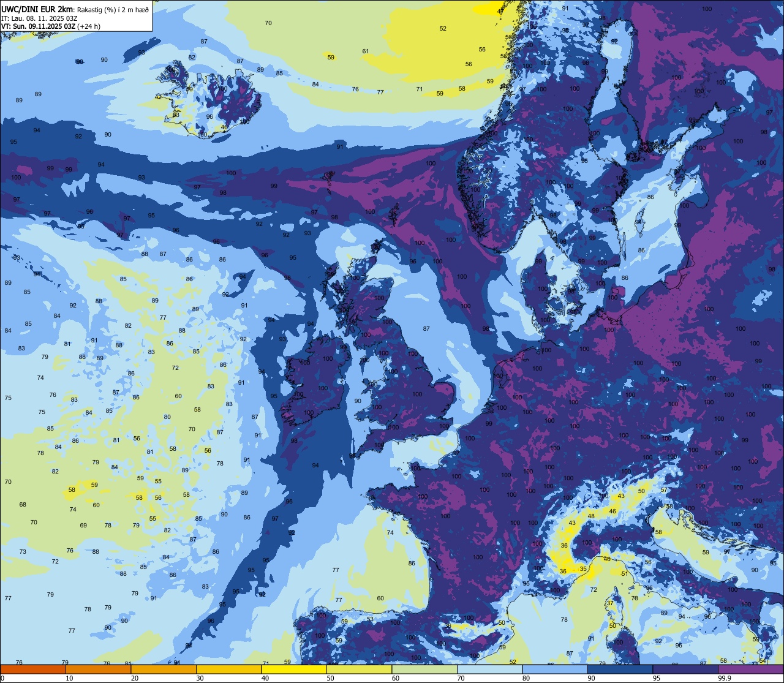This screenshot has width=784, height=683.
Task: Select the 95–99.9 dark indigo legend swatch
Action: point(685,669)
